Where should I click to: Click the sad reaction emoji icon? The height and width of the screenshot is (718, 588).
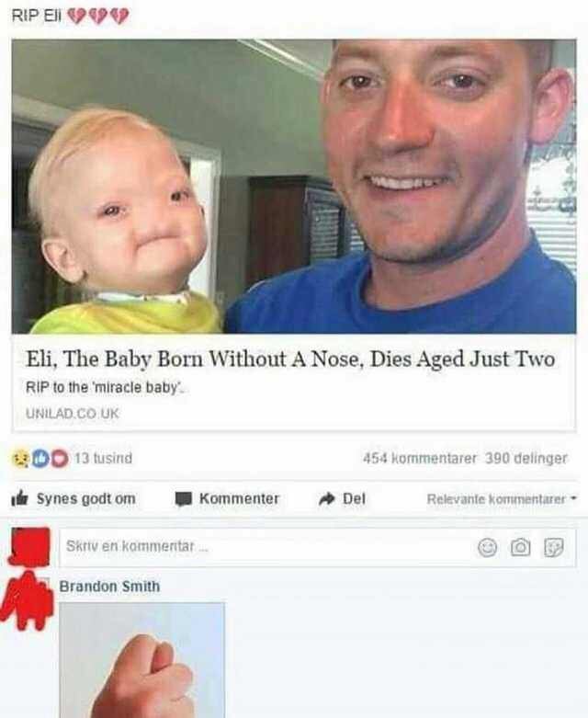tap(19, 458)
